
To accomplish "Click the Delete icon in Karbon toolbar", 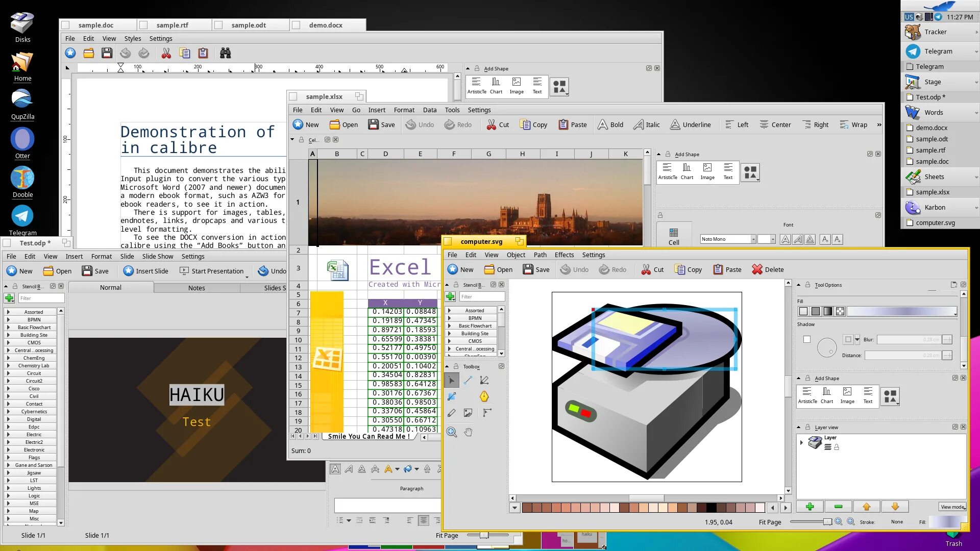I will [x=757, y=269].
